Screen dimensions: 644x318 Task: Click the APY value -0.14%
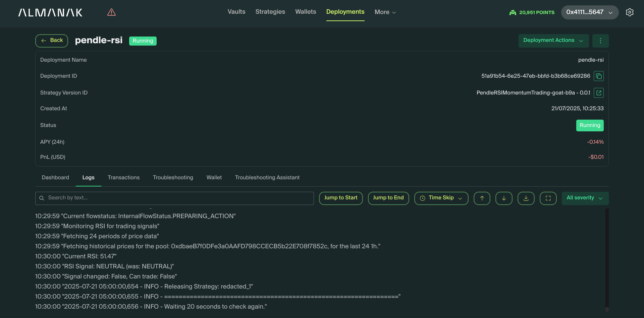tap(595, 142)
